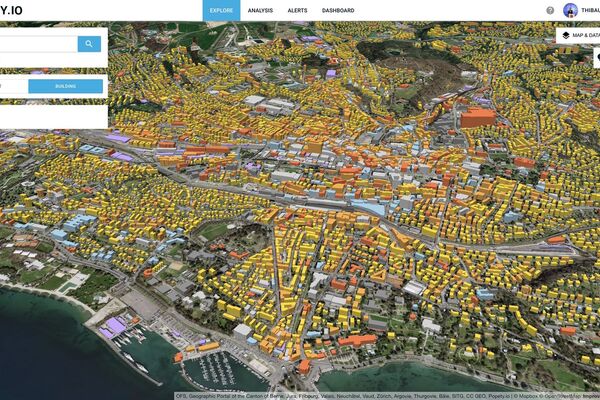Open the Analysis tab
This screenshot has width=600, height=400.
pyautogui.click(x=260, y=10)
